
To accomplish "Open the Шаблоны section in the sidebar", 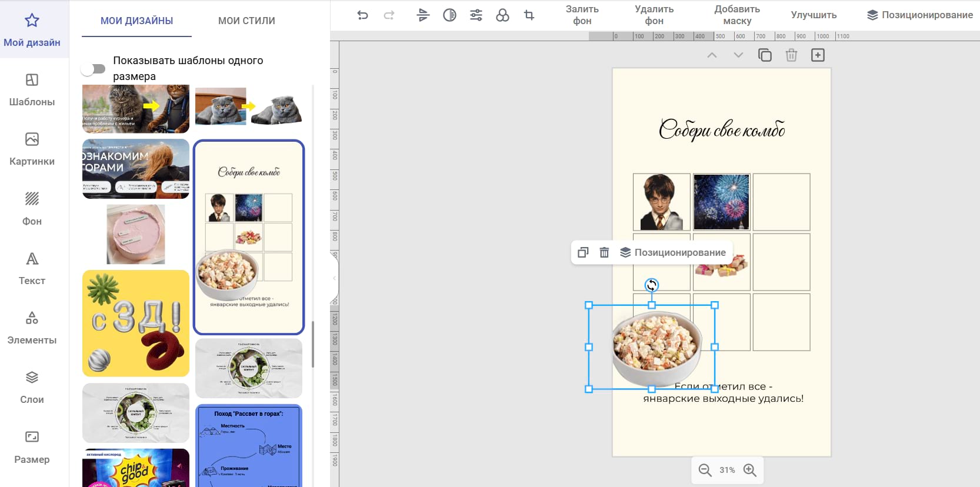I will 32,89.
